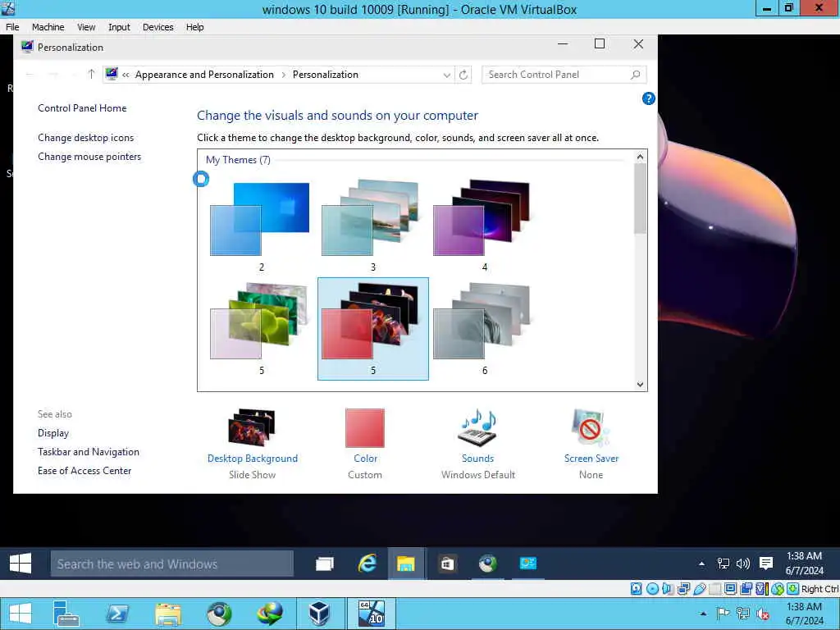Viewport: 840px width, 630px height.
Task: Open the red Color swatch settings
Action: (365, 427)
